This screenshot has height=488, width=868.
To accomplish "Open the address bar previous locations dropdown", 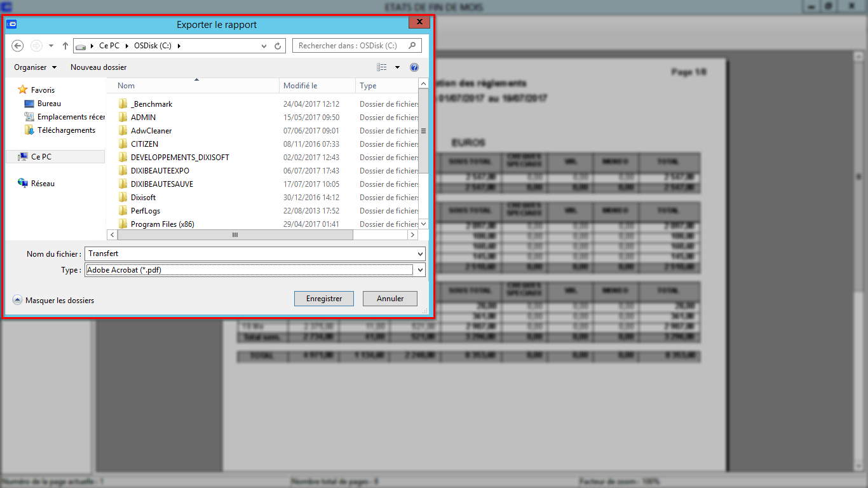I will (264, 46).
